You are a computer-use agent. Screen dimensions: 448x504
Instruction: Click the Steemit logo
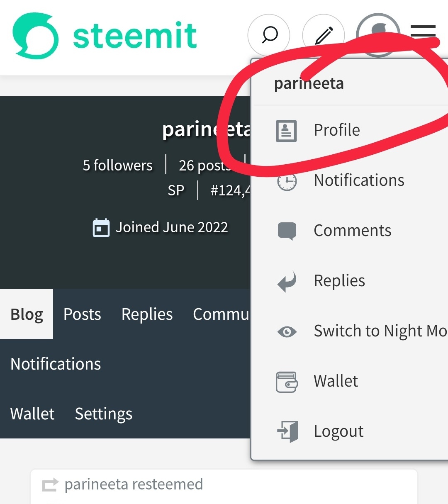tap(105, 36)
